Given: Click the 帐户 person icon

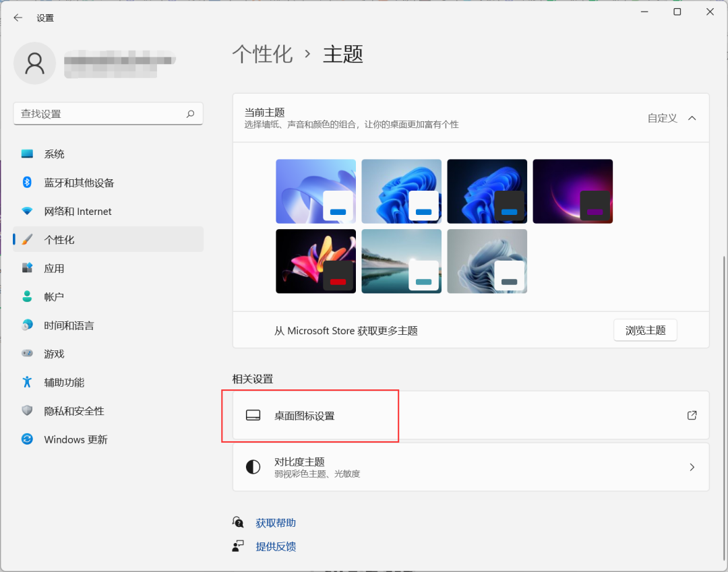Looking at the screenshot, I should point(28,296).
